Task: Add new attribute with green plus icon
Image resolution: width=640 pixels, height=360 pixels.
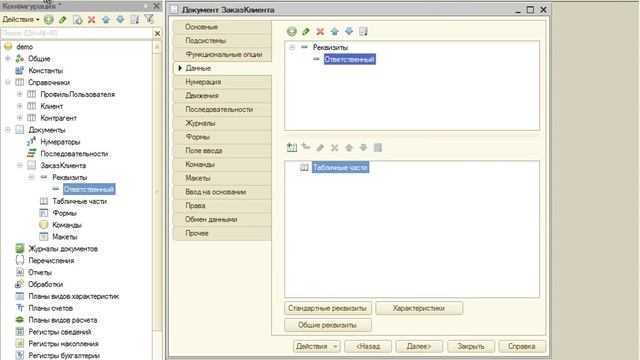Action: coord(292,31)
